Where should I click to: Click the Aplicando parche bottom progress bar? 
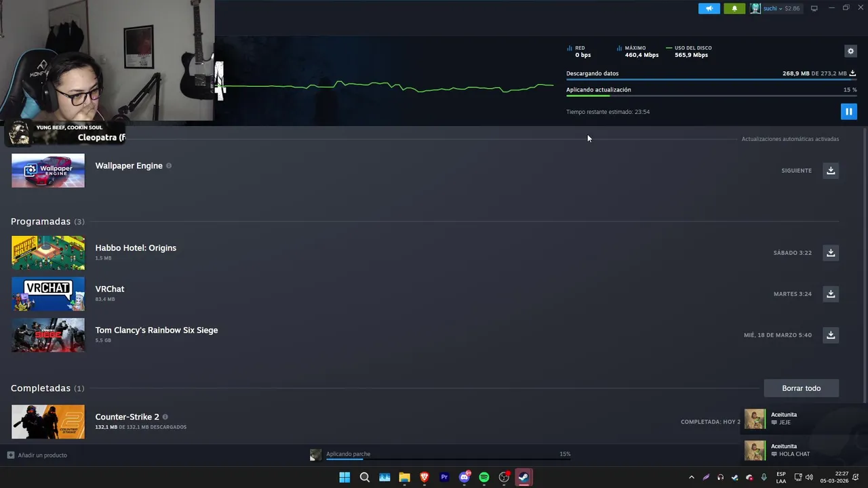(448, 459)
